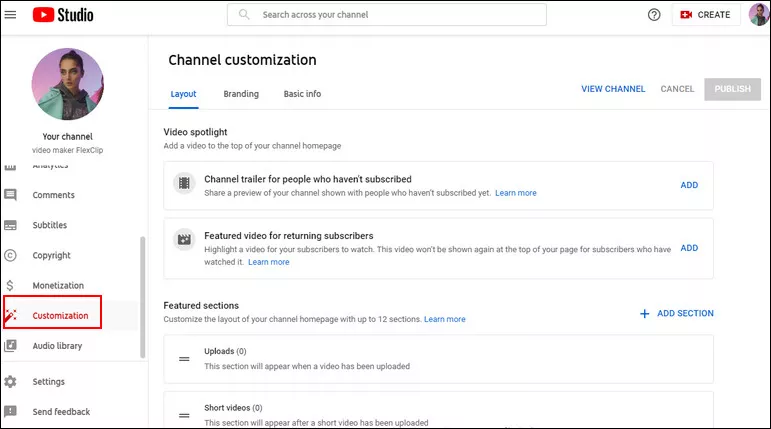Viewport: 771px width, 429px height.
Task: Click the Monetization dollar icon
Action: point(10,285)
